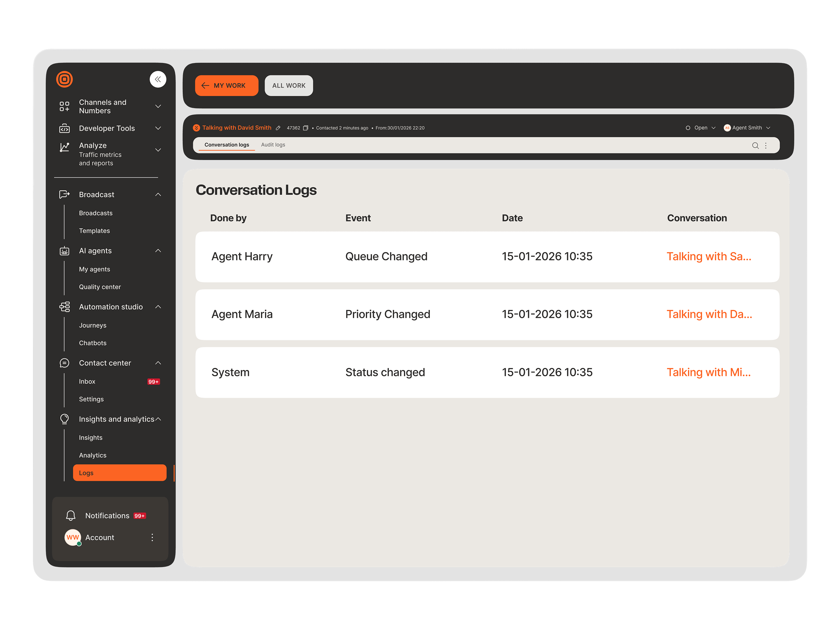Expand Developer Tools section

click(x=158, y=128)
